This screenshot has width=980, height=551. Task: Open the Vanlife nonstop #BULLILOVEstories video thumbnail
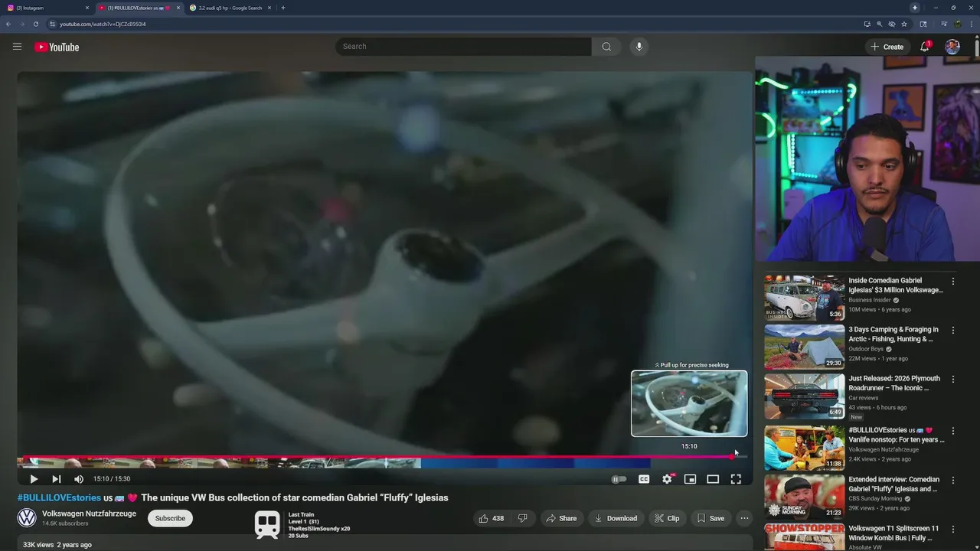click(x=804, y=448)
